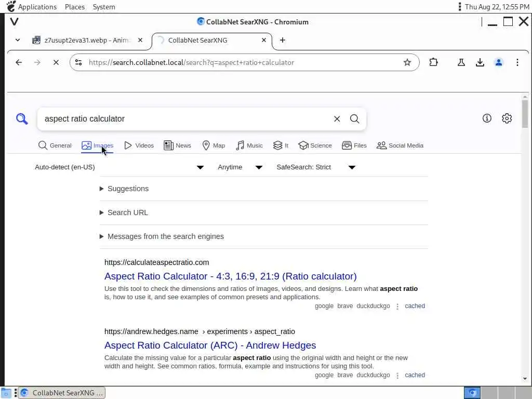532x399 pixels.
Task: Click the show desktop icon in taskbar
Action: click(x=6, y=393)
